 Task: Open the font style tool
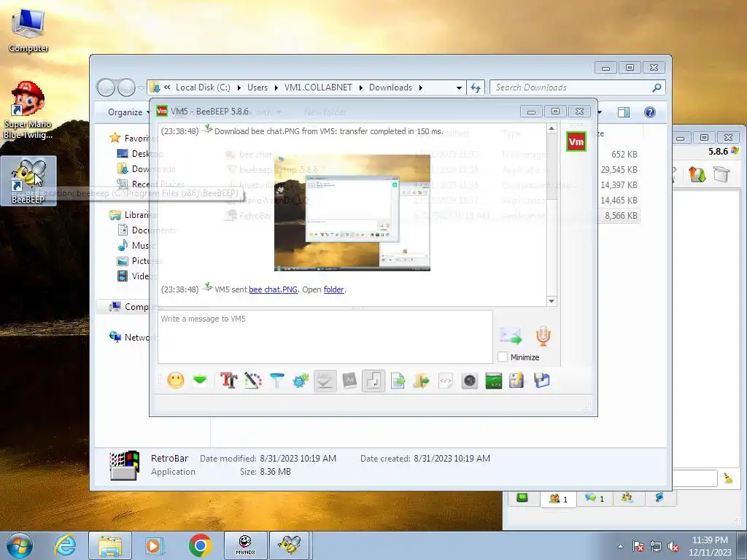pos(228,381)
